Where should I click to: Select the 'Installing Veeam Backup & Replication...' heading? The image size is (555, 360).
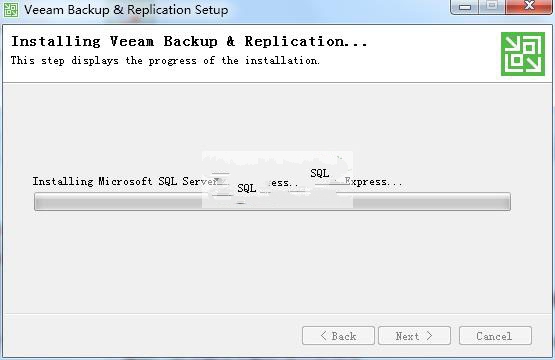tap(189, 42)
